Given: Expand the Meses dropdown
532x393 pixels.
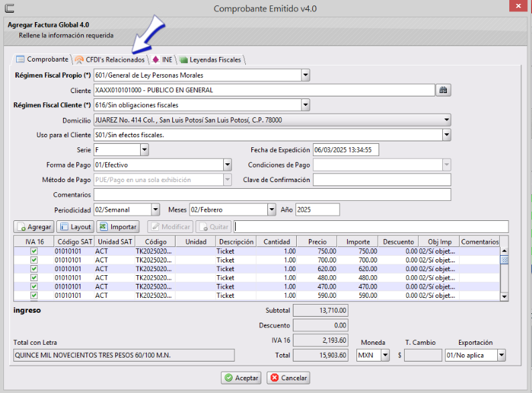Looking at the screenshot, I should (271, 210).
